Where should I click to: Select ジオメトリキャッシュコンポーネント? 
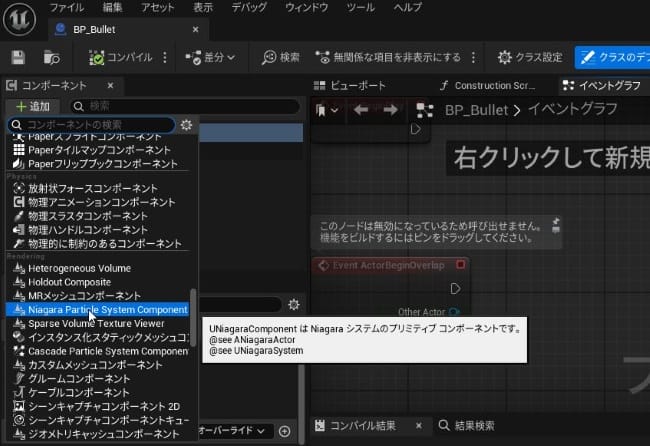[x=98, y=434]
